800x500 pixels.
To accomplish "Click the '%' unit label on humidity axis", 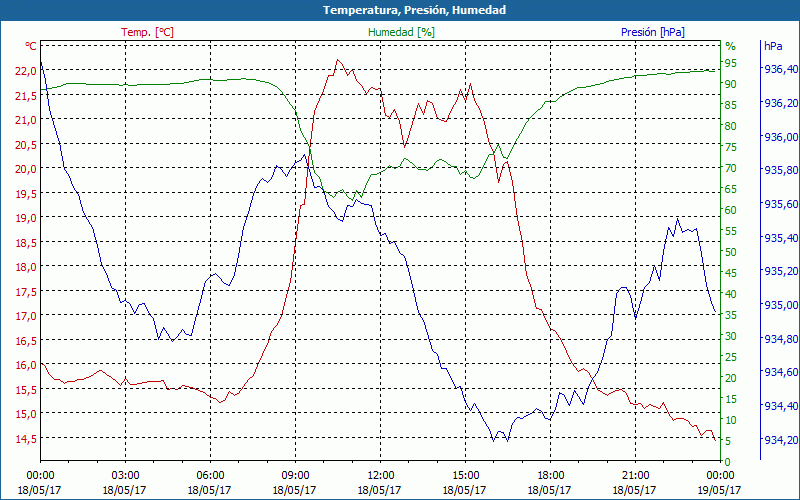I will pos(731,46).
